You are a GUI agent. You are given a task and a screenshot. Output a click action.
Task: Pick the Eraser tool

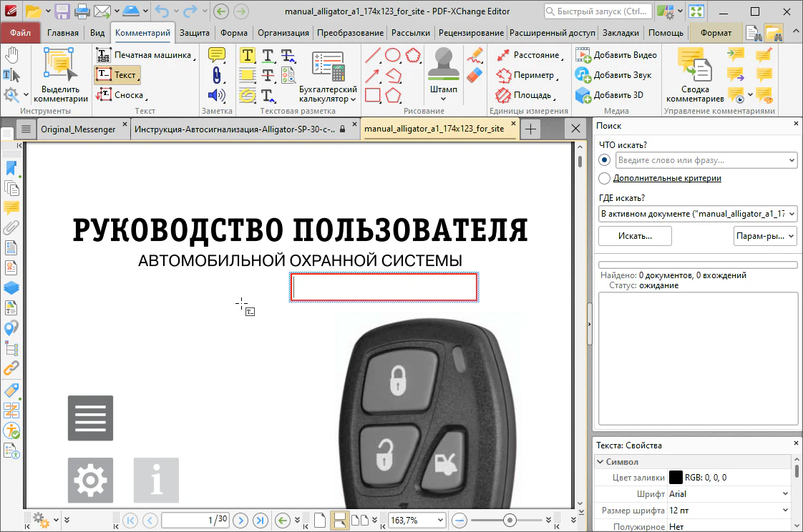474,74
